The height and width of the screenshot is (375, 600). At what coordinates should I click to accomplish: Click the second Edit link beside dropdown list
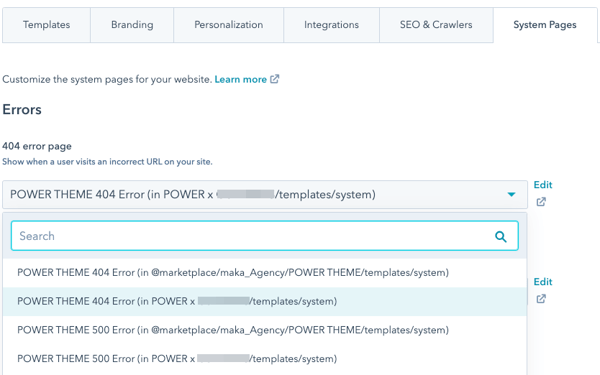(x=543, y=282)
